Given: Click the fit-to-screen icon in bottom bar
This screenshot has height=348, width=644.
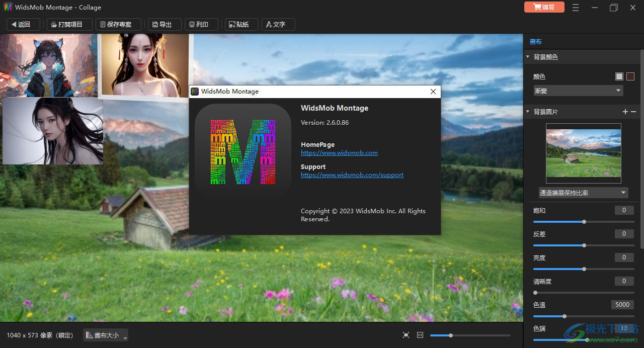Looking at the screenshot, I should click(406, 335).
